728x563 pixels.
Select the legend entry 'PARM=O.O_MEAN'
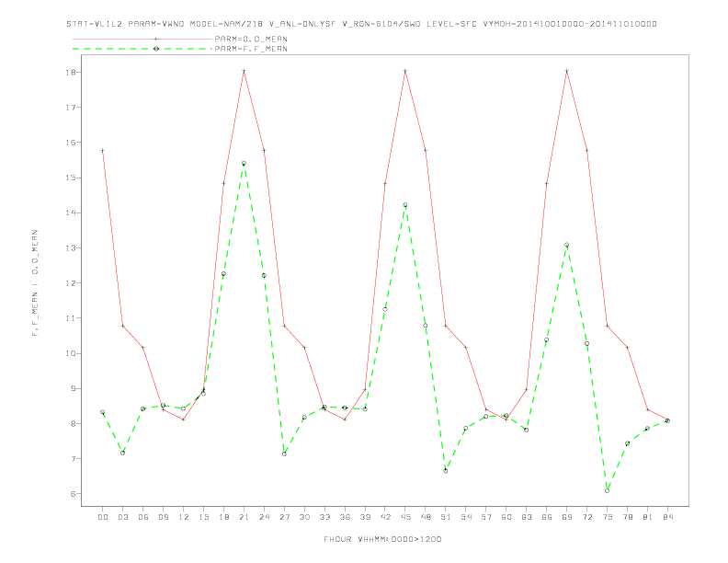pyautogui.click(x=251, y=39)
